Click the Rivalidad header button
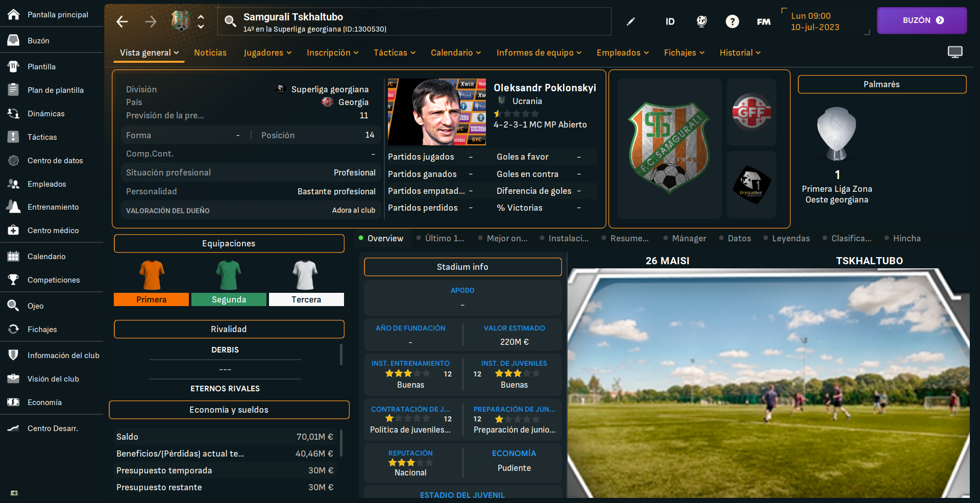 pos(229,329)
